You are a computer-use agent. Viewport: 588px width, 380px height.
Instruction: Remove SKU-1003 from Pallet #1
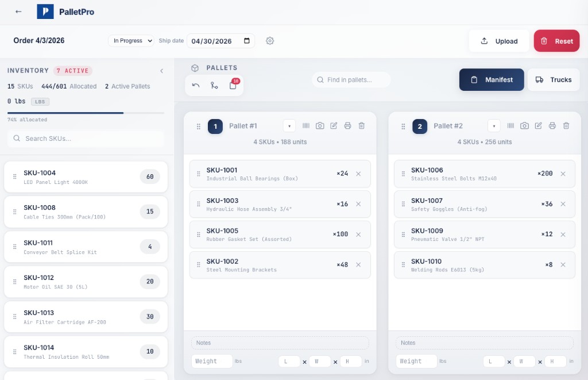358,204
